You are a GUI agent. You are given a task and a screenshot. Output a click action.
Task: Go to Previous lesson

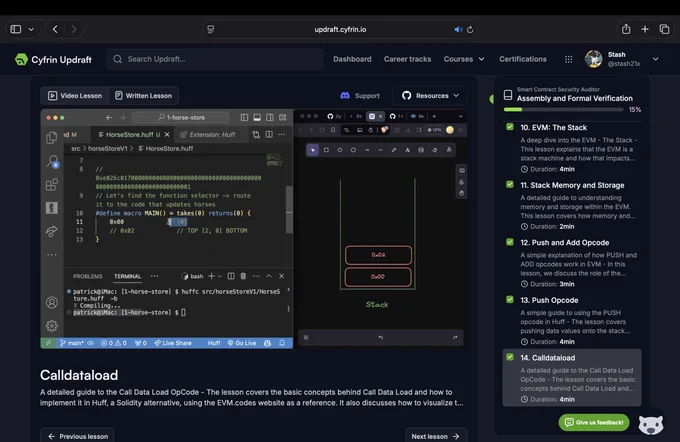78,436
